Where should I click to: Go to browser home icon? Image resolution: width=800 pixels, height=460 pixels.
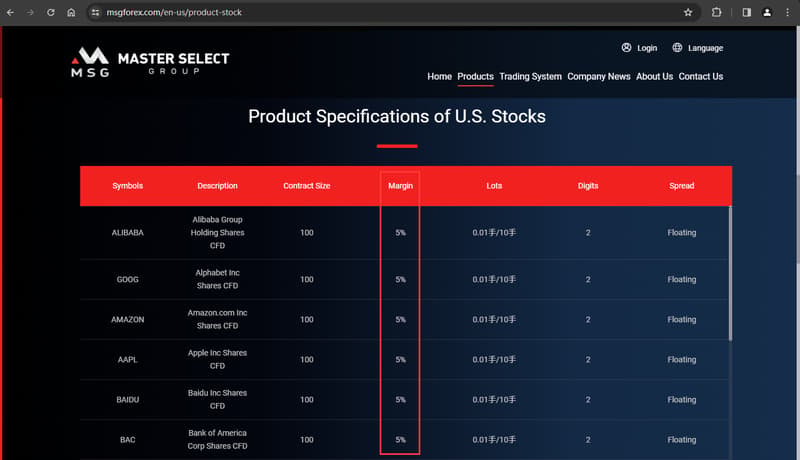pyautogui.click(x=71, y=12)
